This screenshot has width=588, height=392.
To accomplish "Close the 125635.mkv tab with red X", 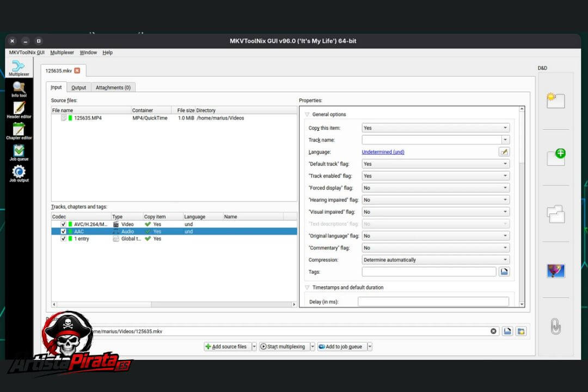I will coord(77,71).
